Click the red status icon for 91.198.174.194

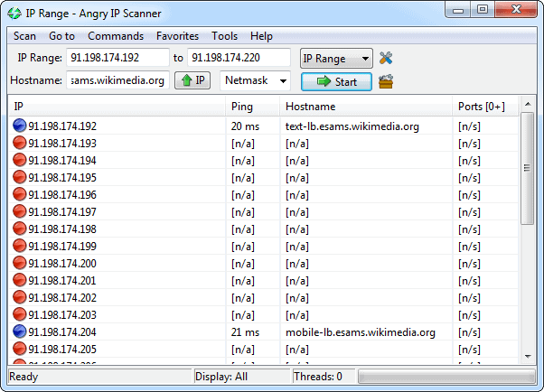click(x=20, y=160)
